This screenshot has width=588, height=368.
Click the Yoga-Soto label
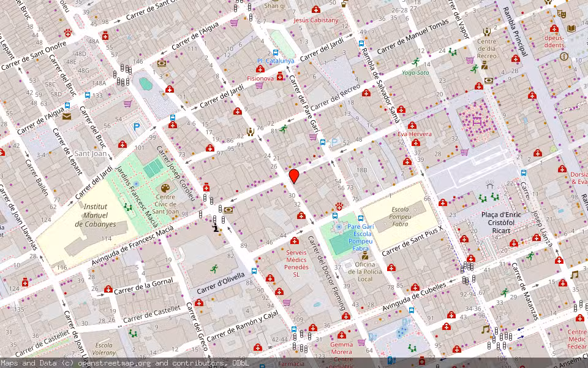pos(415,72)
